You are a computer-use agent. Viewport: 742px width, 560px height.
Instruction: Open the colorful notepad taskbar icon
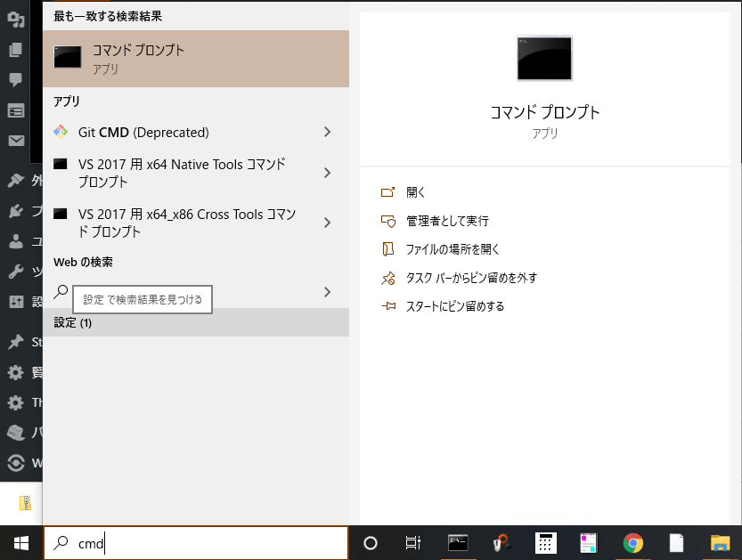589,543
